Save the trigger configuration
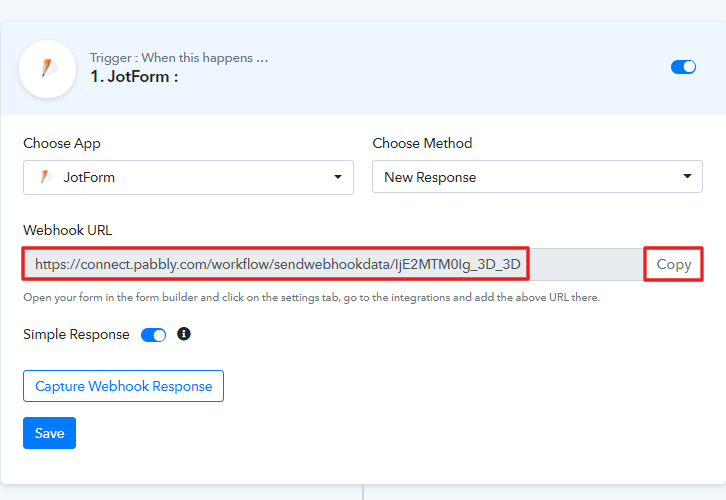726x500 pixels. click(x=50, y=433)
